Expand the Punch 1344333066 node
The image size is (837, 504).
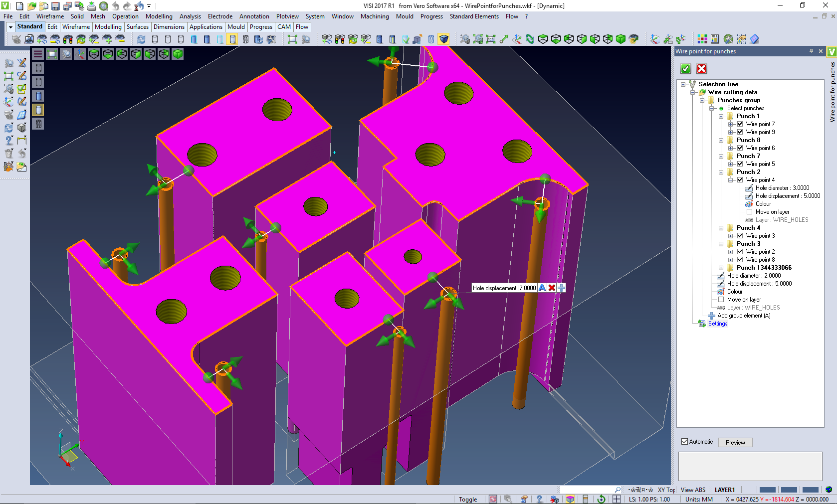(721, 268)
